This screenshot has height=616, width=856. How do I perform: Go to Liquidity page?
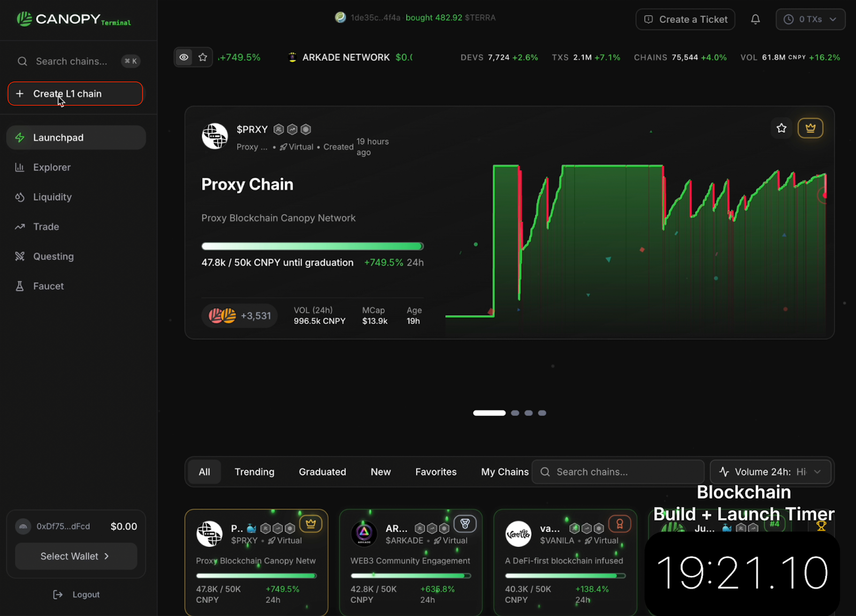tap(76, 197)
